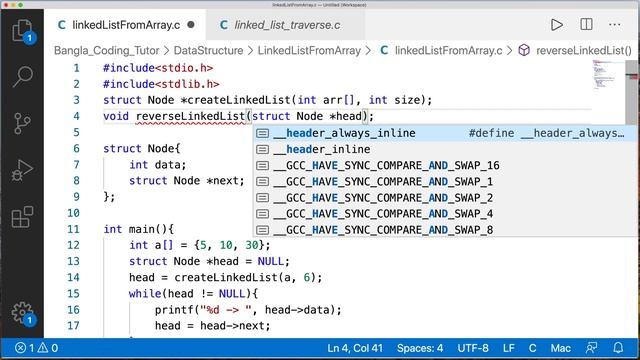Image resolution: width=640 pixels, height=360 pixels.
Task: Click 'struct Node *next;' on line 8
Action: pyautogui.click(x=187, y=181)
